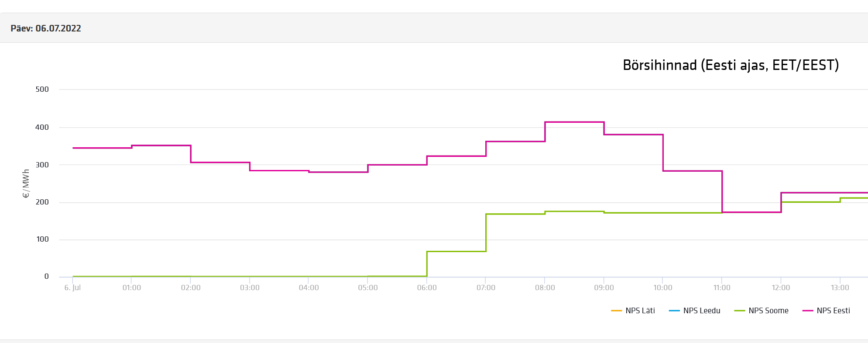Viewport: 868px width, 343px height.
Task: Click NPS Eesti line segment between 11:00 and 12:00
Action: (x=751, y=212)
